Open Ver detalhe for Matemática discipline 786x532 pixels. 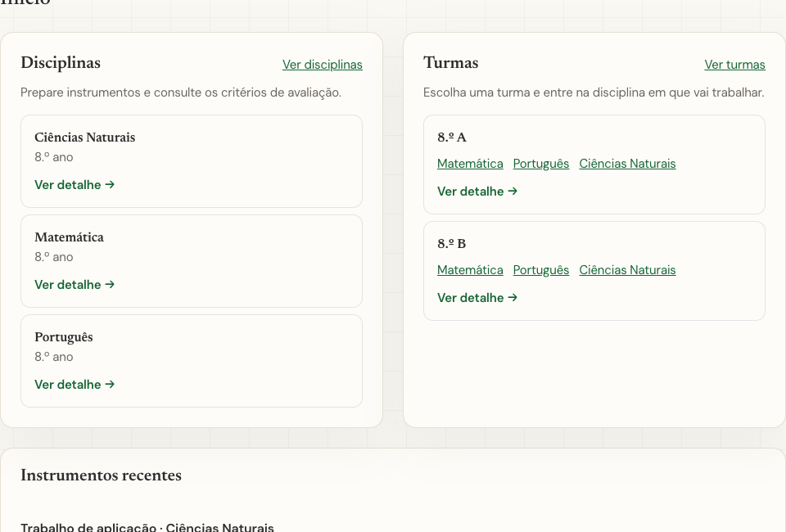75,285
